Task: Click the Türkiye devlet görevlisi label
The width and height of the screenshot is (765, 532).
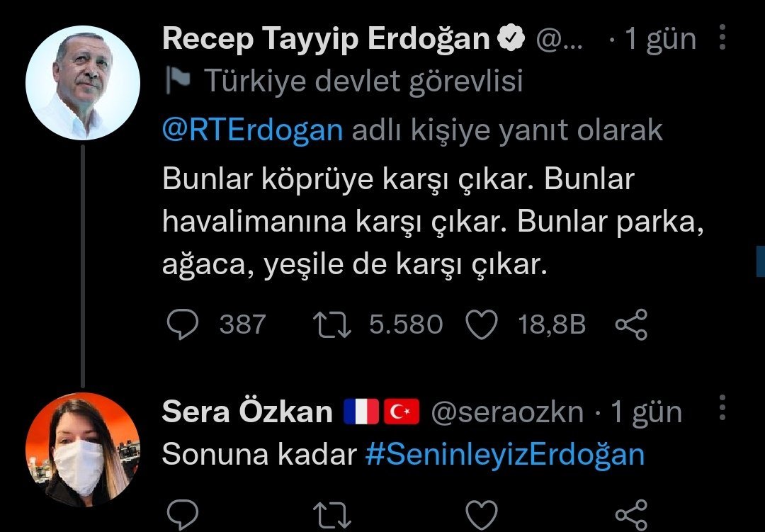Action: pyautogui.click(x=363, y=82)
